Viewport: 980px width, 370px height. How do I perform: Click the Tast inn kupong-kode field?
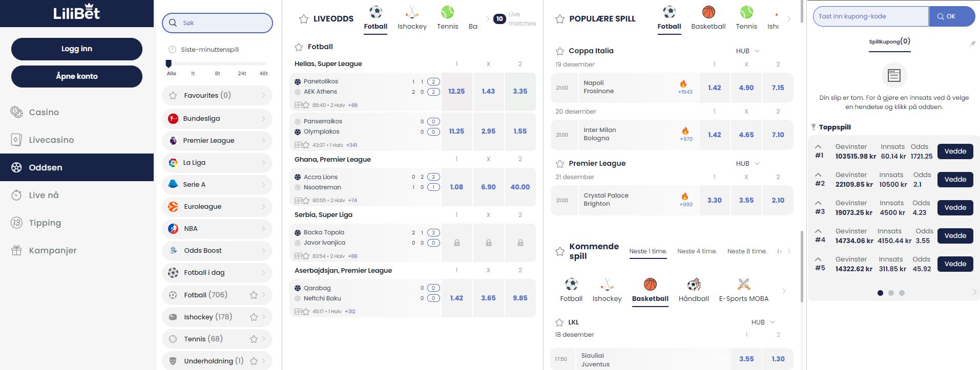[870, 16]
